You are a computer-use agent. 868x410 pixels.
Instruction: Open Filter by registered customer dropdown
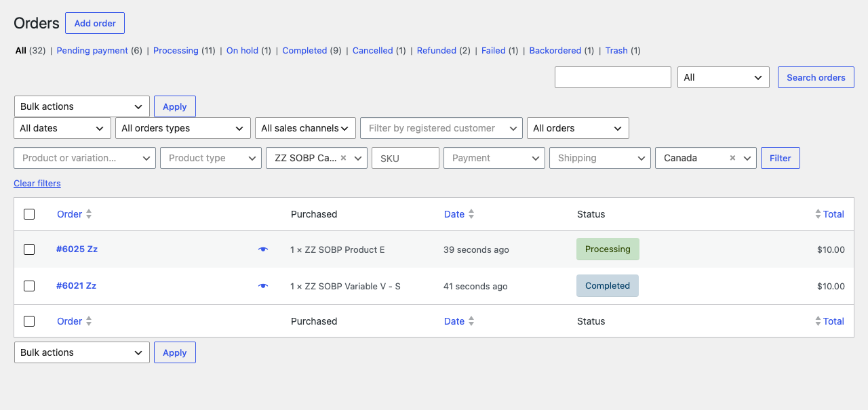coord(441,128)
